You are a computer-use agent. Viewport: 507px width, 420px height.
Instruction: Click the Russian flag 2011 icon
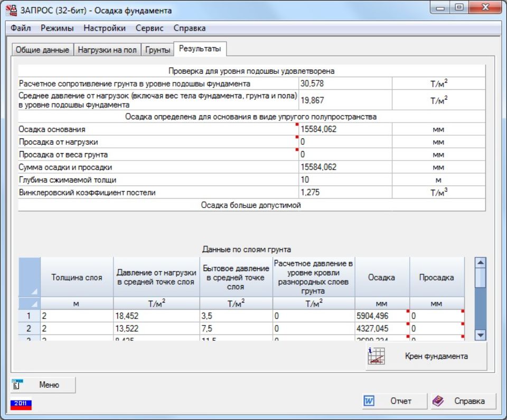[21, 404]
